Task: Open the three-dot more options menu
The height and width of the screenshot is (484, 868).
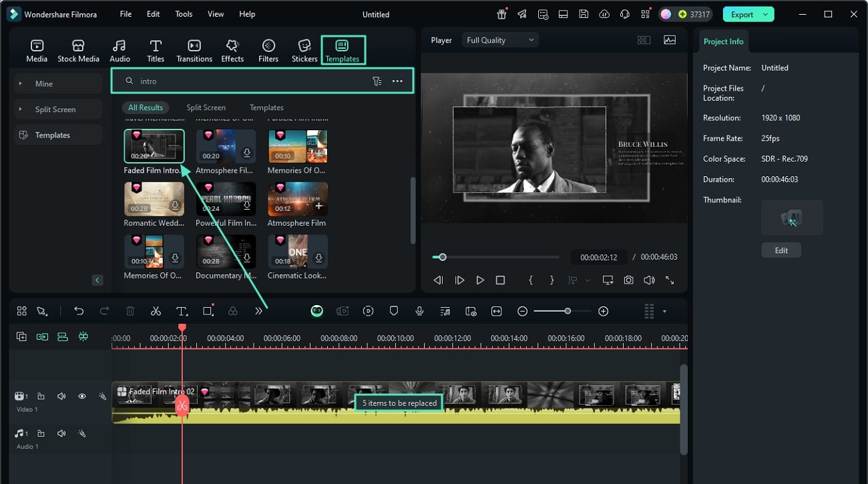Action: pyautogui.click(x=397, y=81)
